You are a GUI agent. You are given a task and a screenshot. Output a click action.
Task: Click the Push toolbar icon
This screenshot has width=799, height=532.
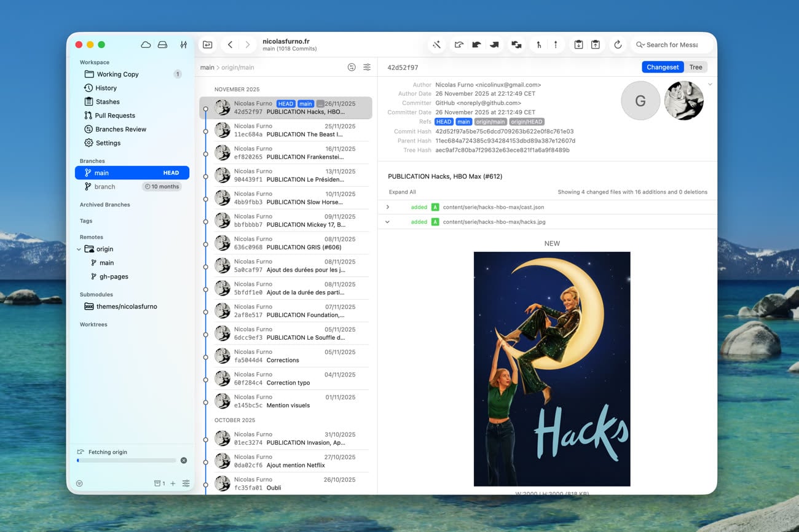point(494,45)
